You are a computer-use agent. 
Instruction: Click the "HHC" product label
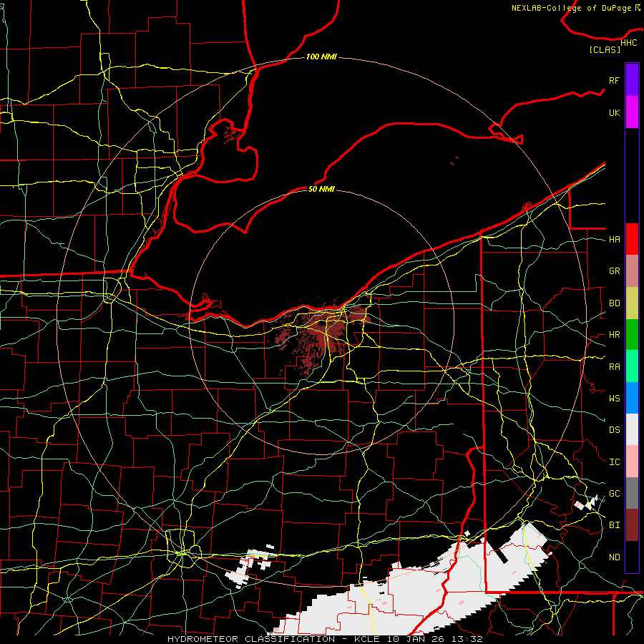coord(628,43)
